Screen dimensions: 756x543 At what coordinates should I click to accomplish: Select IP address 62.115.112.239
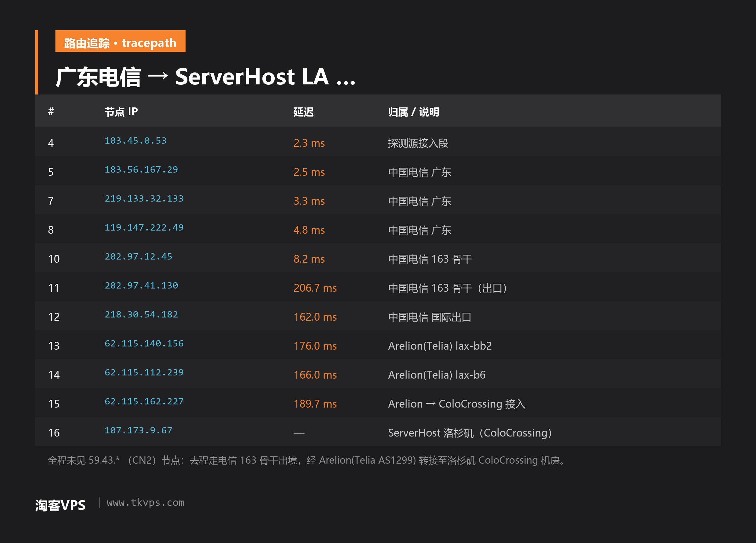[x=144, y=373]
